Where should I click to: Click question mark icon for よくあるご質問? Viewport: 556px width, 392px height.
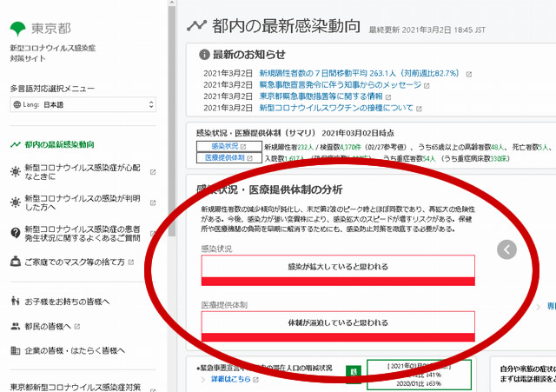[x=15, y=233]
